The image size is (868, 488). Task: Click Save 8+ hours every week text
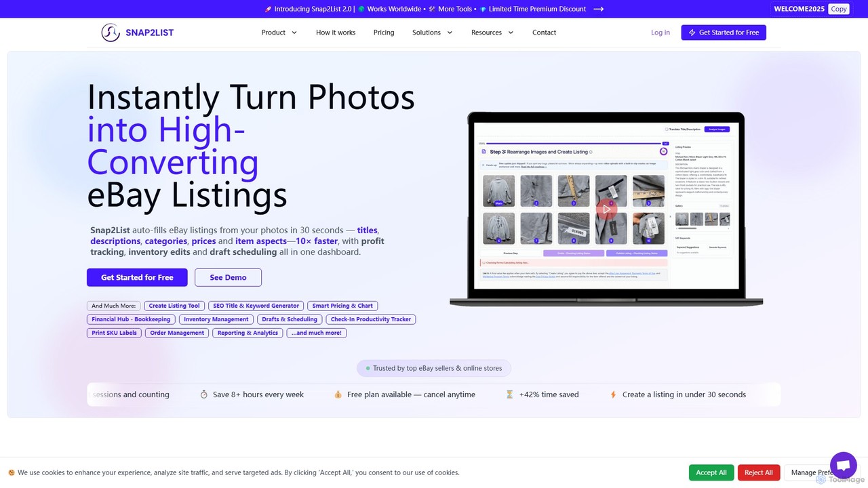tap(258, 394)
